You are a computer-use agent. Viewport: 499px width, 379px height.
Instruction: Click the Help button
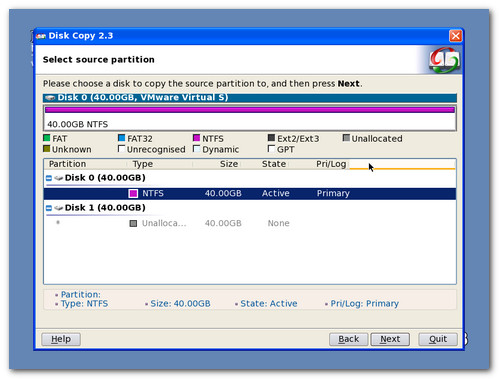point(61,339)
